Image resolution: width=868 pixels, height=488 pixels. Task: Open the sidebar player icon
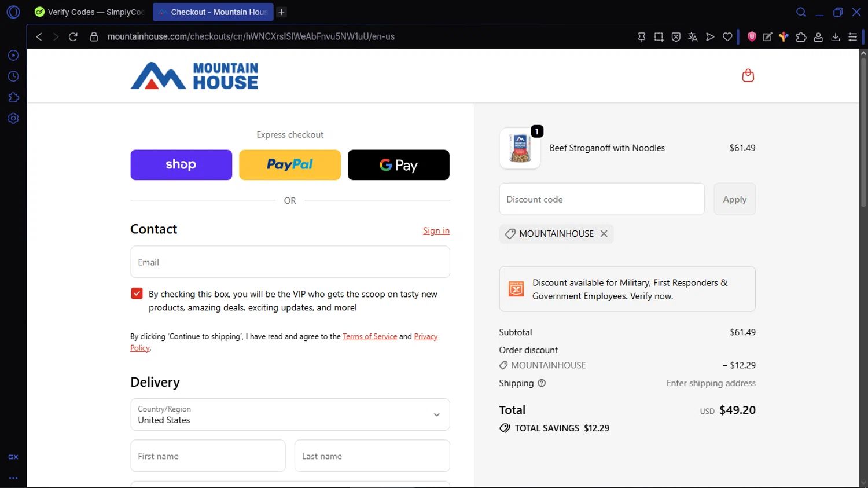(x=13, y=56)
